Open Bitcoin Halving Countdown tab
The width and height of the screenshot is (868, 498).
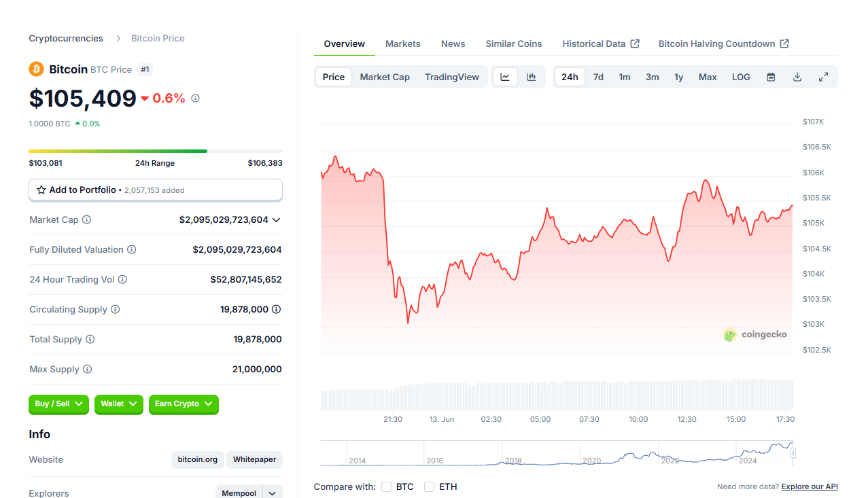724,43
